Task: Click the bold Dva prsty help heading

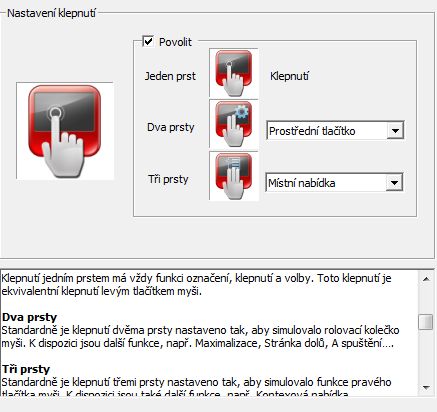Action: [x=30, y=317]
